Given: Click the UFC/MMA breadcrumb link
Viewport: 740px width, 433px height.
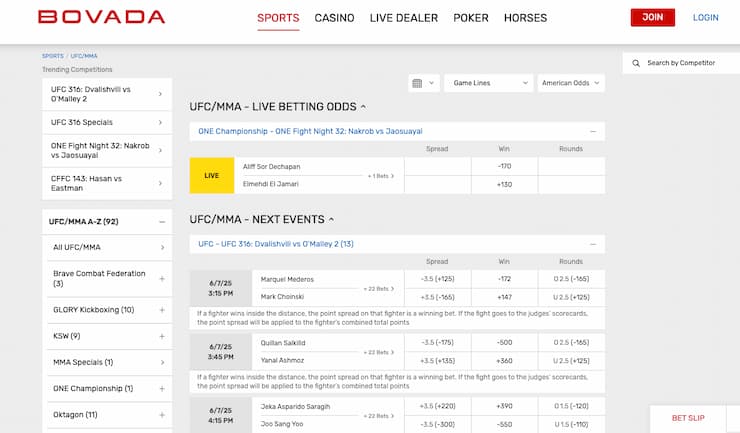Looking at the screenshot, I should coord(84,56).
